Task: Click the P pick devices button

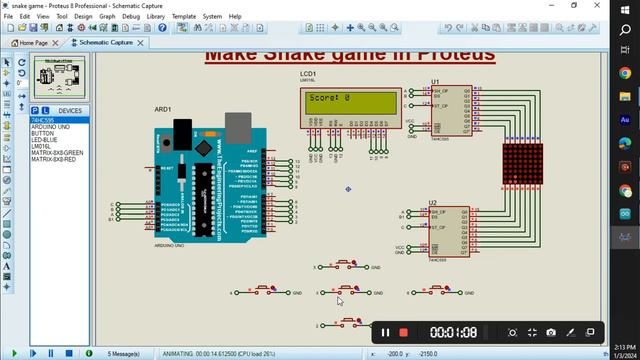Action: point(35,111)
